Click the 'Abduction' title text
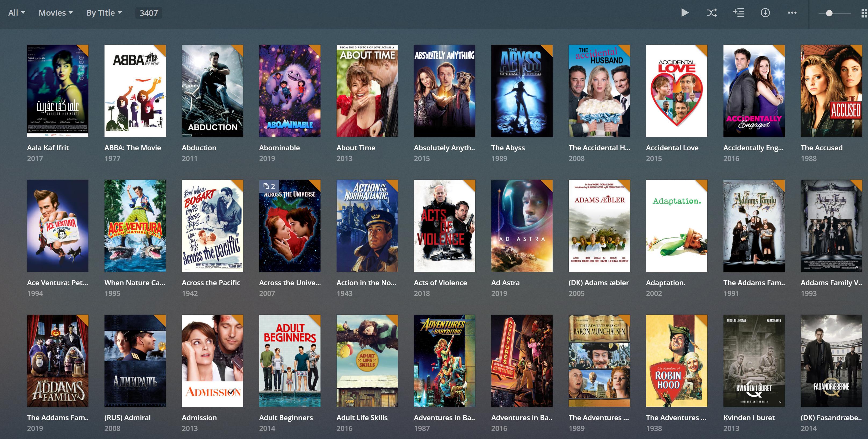The width and height of the screenshot is (868, 439). coord(199,148)
